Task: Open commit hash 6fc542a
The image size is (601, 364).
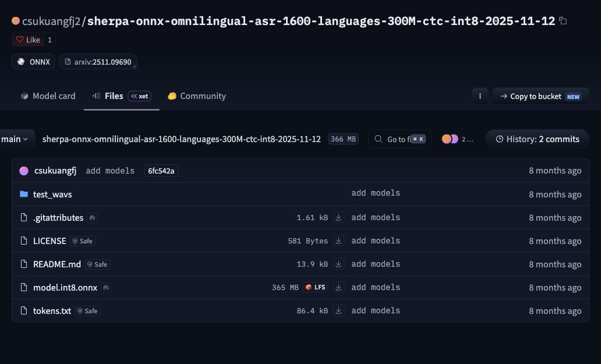Action: click(x=161, y=171)
